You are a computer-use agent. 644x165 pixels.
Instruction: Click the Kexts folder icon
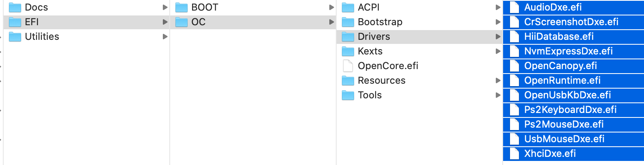point(348,51)
